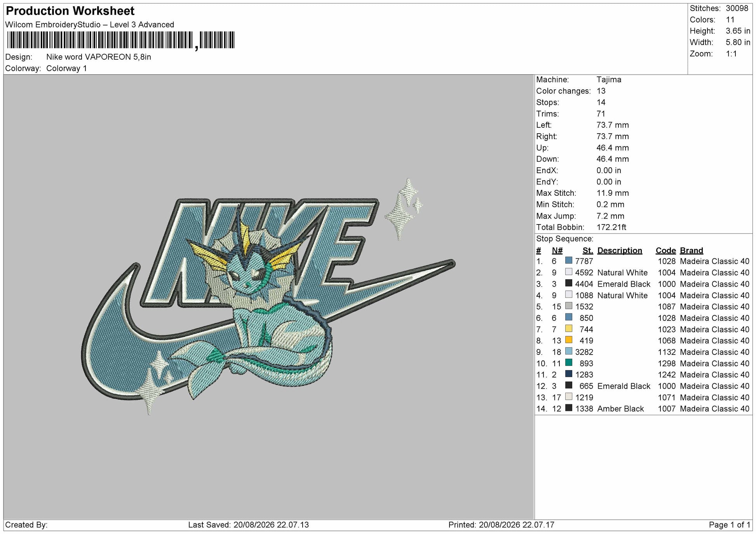Click the white swatch in stop row 4

(x=569, y=294)
